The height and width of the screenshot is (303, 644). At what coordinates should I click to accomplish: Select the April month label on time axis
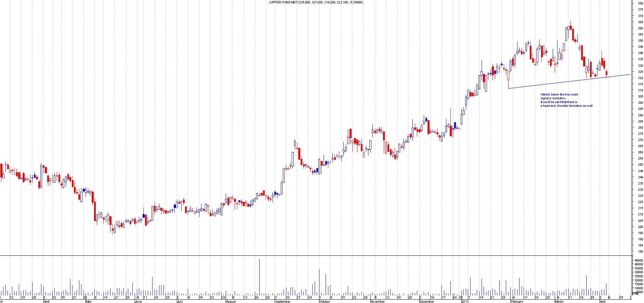[x=46, y=302]
